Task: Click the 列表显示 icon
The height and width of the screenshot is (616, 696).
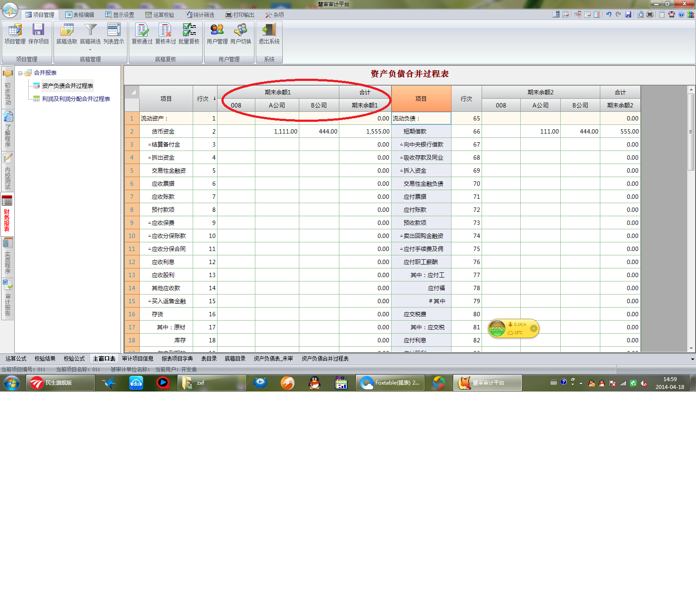Action: [x=114, y=34]
